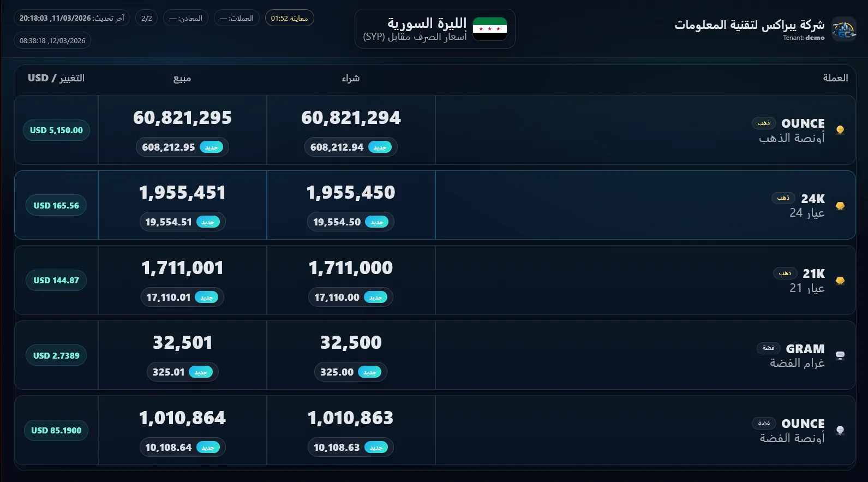Open the metals filter pill in header
Image resolution: width=868 pixels, height=482 pixels.
point(185,18)
